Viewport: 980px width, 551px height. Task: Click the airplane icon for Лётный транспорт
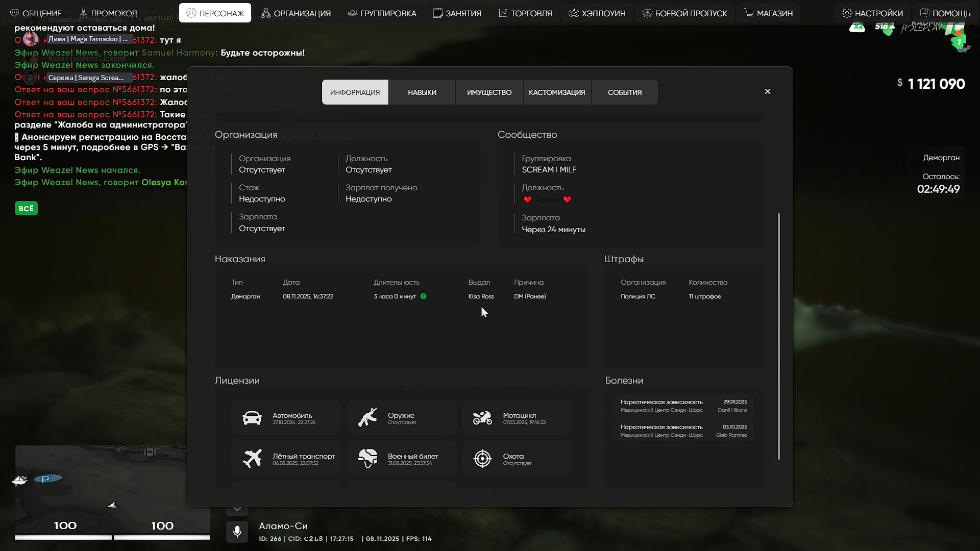tap(252, 459)
